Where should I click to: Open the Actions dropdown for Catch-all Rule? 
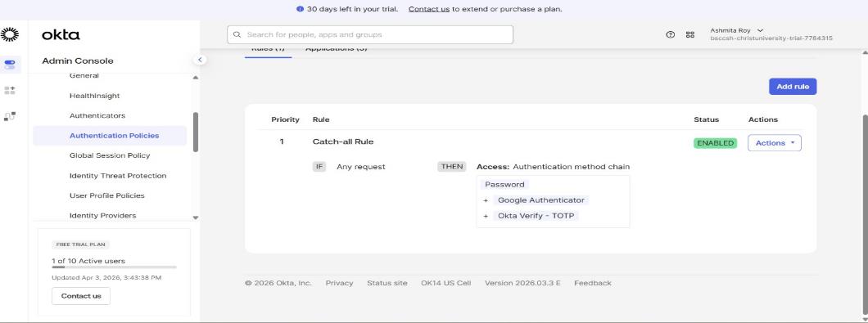click(x=775, y=143)
